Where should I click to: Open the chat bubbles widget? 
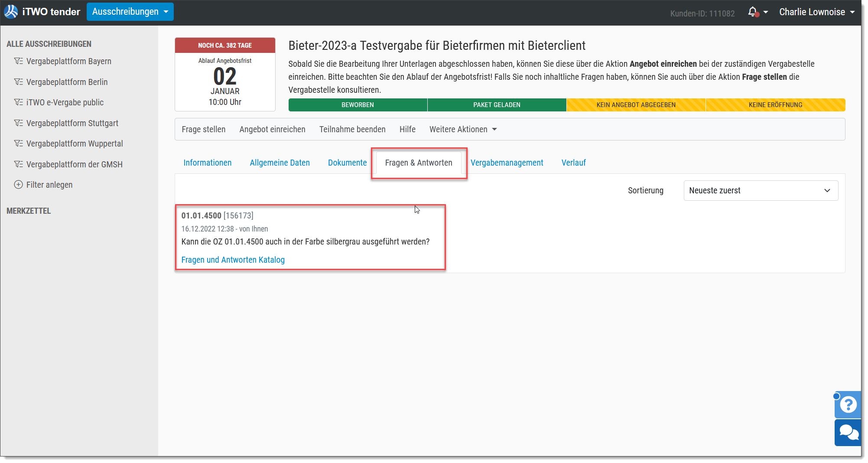click(848, 432)
